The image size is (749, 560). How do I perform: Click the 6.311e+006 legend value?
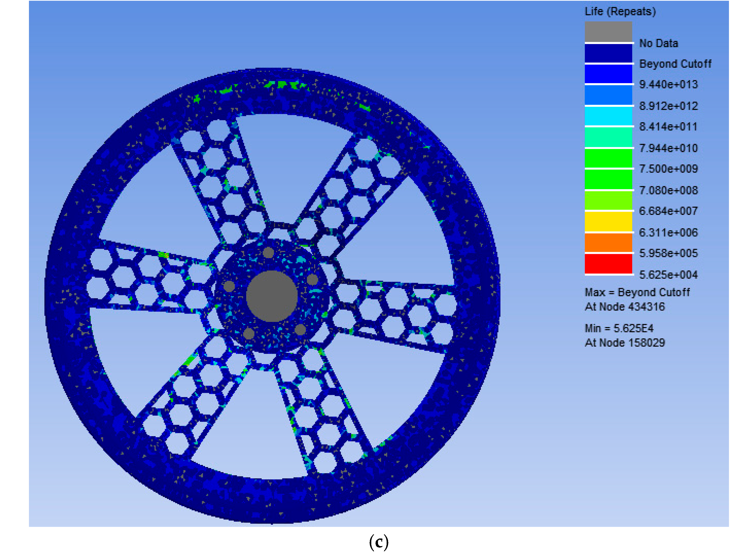tap(668, 232)
